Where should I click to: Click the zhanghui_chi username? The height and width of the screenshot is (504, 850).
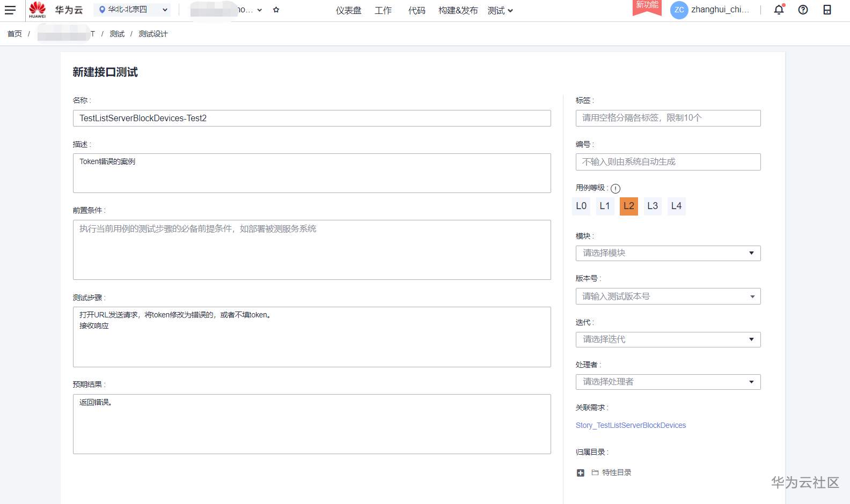point(720,10)
